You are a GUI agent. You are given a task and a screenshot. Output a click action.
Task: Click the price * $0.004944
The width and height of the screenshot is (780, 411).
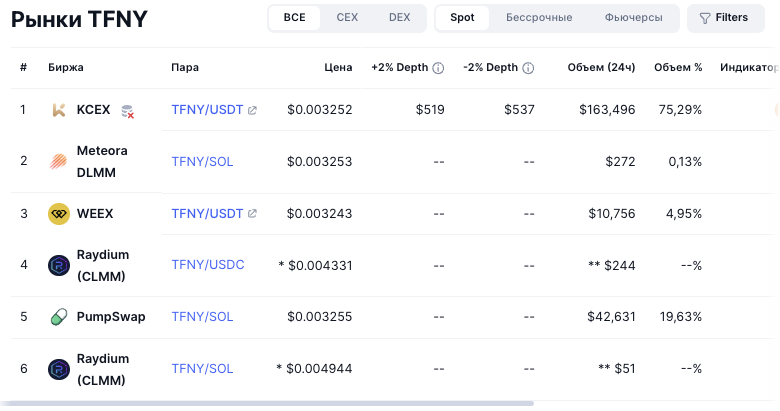point(314,369)
